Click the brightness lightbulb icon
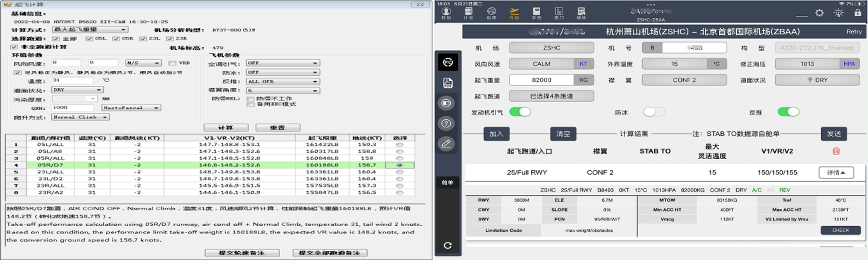Image resolution: width=868 pixels, height=260 pixels. click(x=838, y=13)
